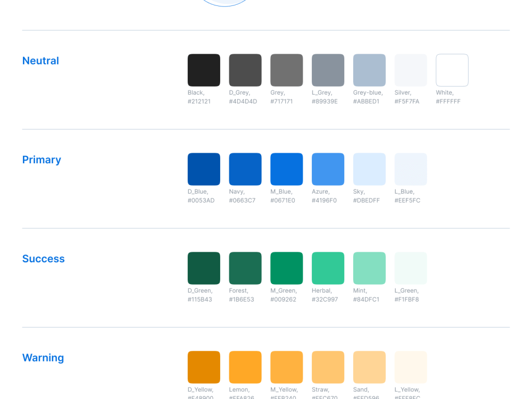Select the D_Blue #0053AD primary swatch

pos(204,169)
